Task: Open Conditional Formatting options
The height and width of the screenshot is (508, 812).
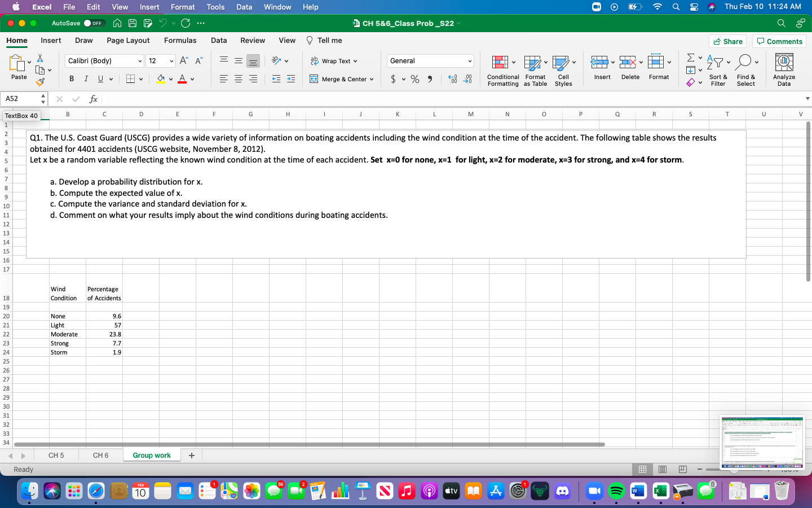Action: (x=502, y=69)
